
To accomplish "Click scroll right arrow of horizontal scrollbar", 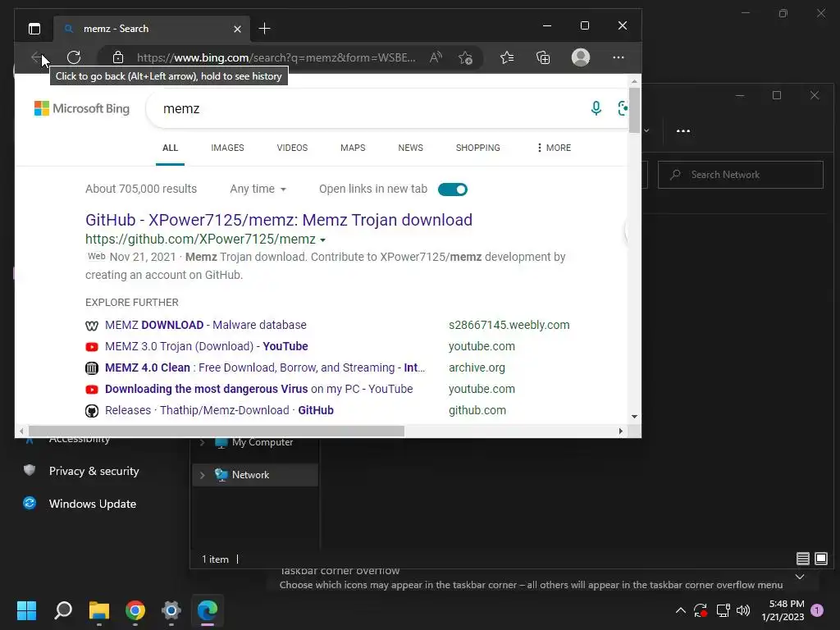I will [x=621, y=431].
